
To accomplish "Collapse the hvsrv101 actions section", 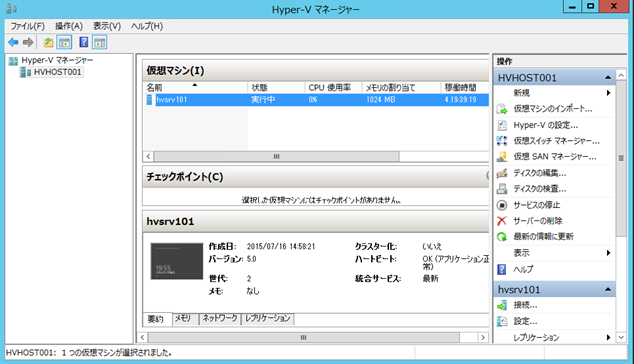I will click(608, 290).
